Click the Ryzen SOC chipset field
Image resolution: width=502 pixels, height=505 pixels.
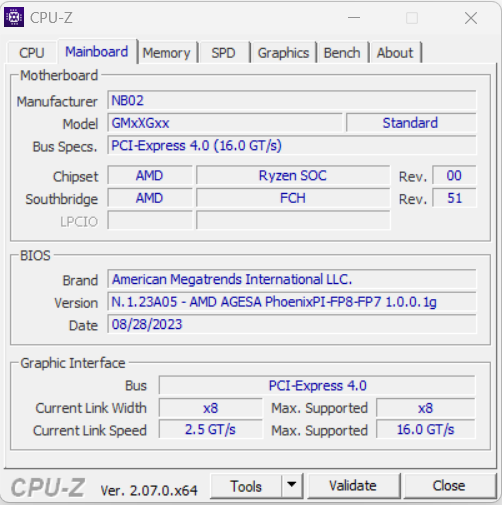tap(293, 175)
